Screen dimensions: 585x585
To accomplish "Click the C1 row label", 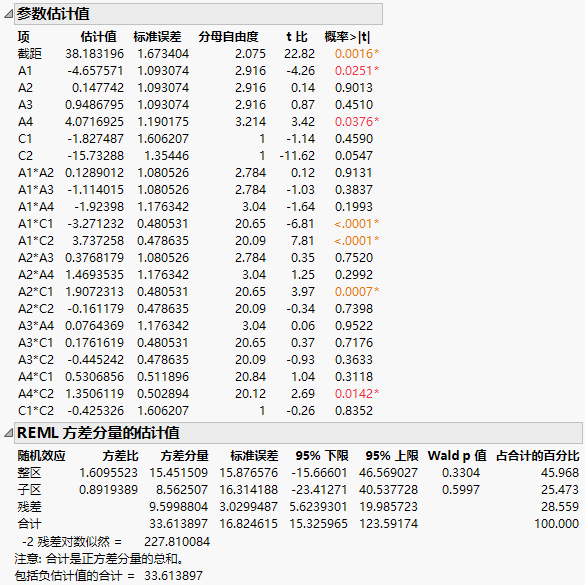I will pos(25,139).
